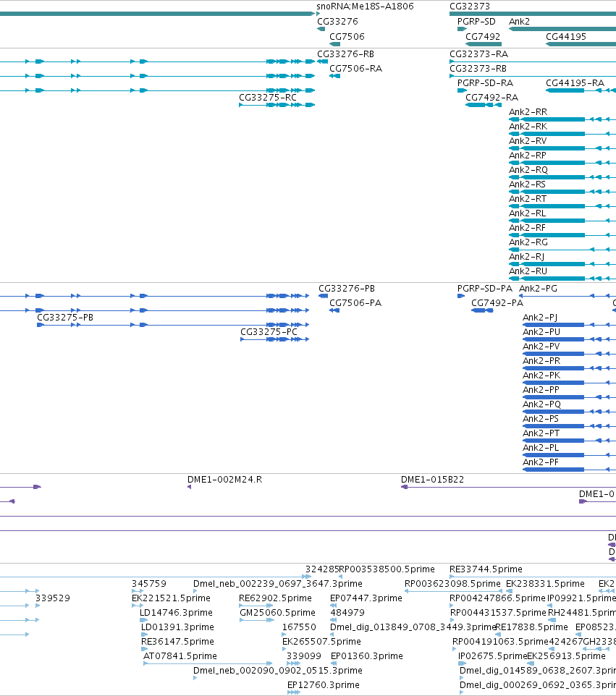Click the RE36147.5prime EST label
616x696 pixels.
tap(177, 642)
